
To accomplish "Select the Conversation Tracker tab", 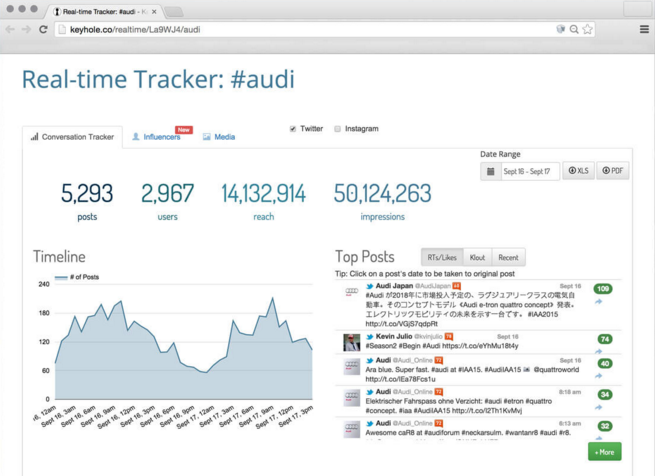I will click(x=72, y=137).
